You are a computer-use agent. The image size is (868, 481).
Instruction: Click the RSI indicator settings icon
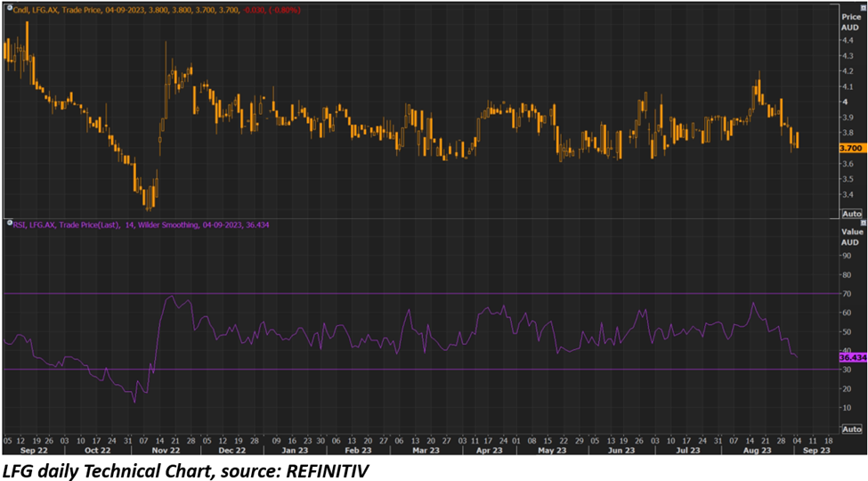[8, 225]
